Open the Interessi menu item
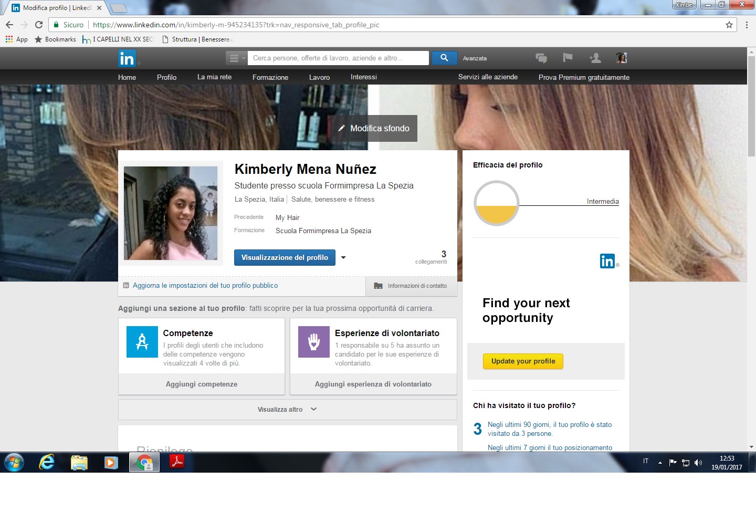This screenshot has width=756, height=532. pyautogui.click(x=364, y=77)
